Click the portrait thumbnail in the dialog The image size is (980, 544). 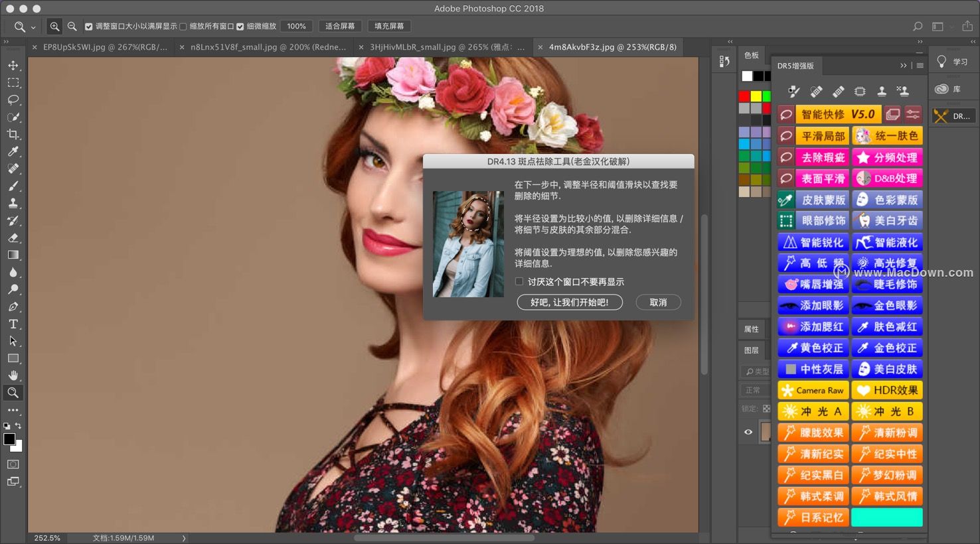coord(468,244)
